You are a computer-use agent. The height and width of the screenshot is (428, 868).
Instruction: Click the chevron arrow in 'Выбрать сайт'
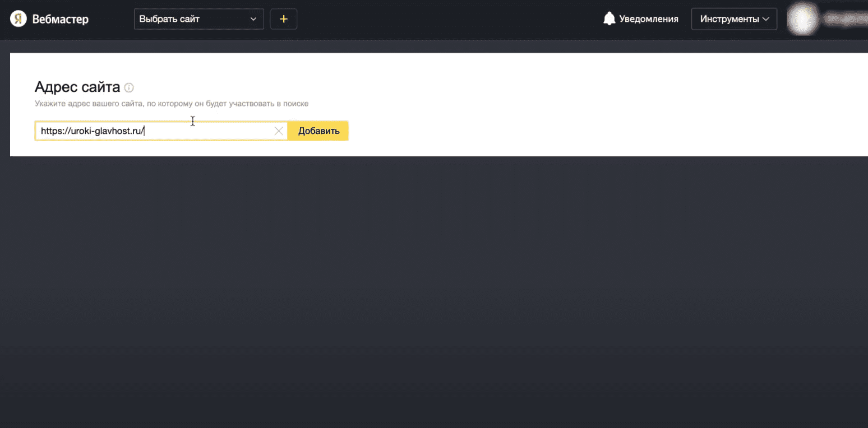tap(253, 19)
